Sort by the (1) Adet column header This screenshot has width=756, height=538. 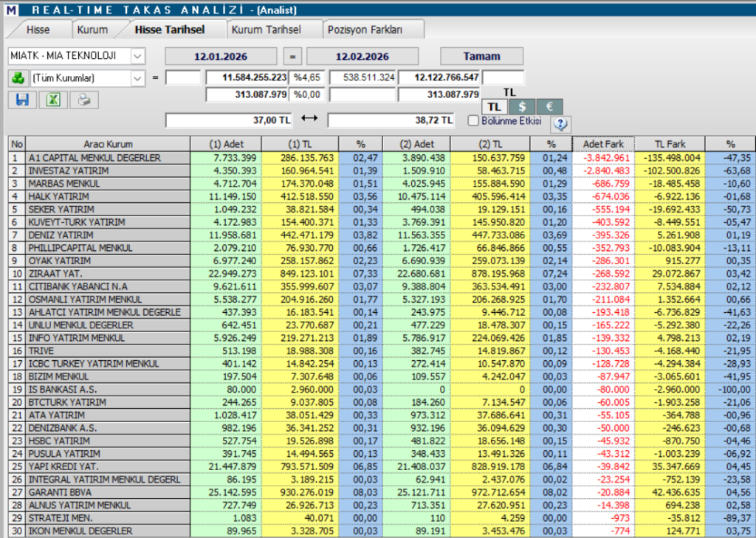[226, 144]
